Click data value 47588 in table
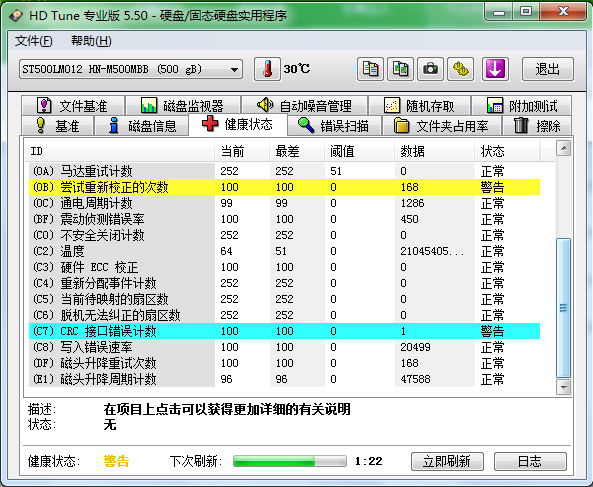 pyautogui.click(x=415, y=379)
